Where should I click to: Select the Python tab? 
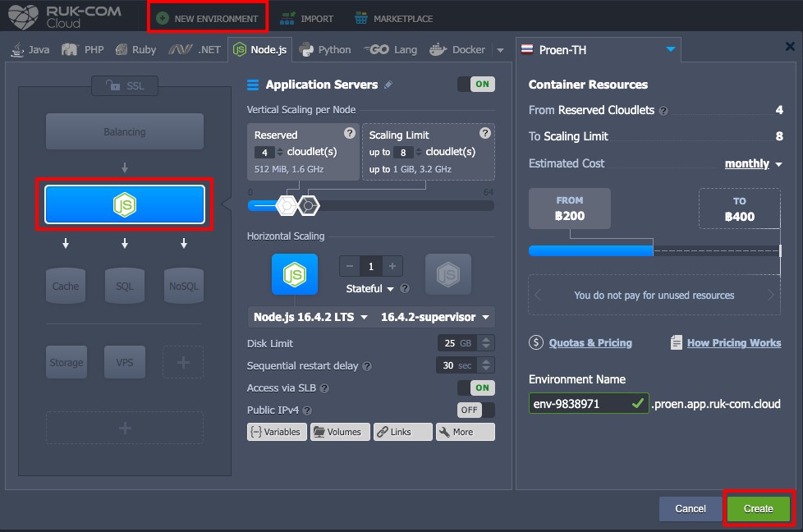point(325,49)
